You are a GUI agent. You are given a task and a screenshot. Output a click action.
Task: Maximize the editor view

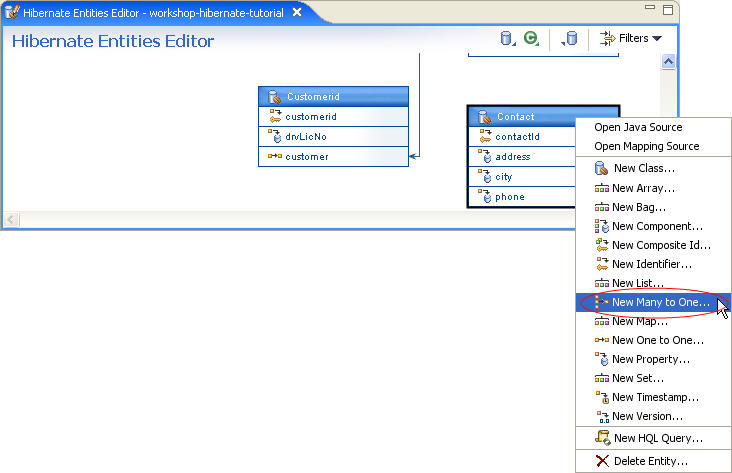point(668,10)
